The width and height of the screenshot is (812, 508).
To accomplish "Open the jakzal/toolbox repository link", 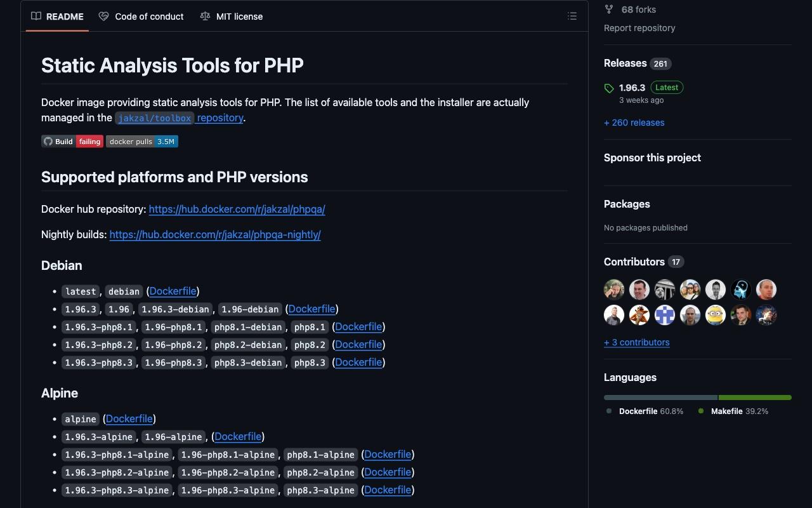I will point(179,117).
